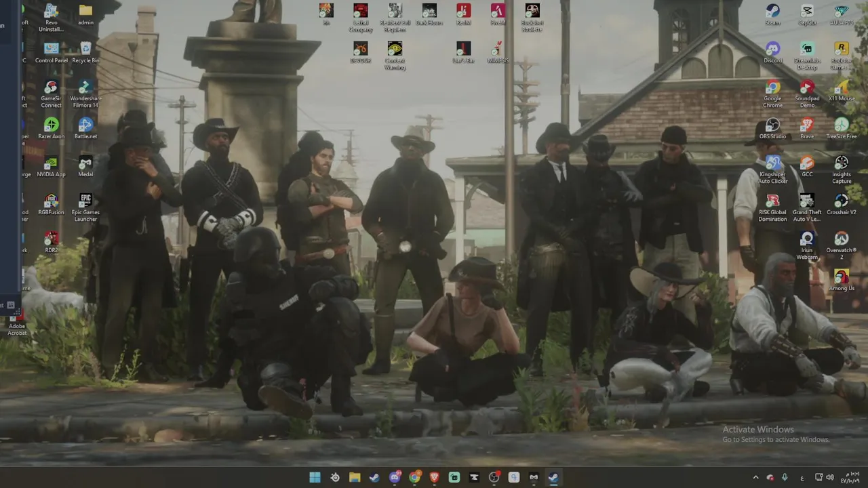Open the Windows Start menu
The width and height of the screenshot is (868, 488).
coord(315,477)
